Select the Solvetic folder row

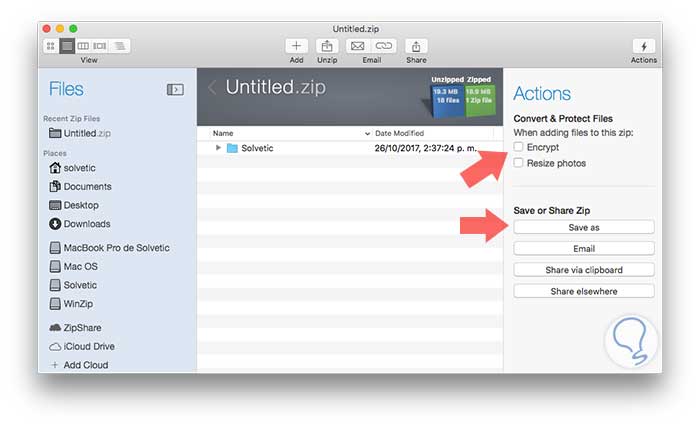(x=350, y=148)
